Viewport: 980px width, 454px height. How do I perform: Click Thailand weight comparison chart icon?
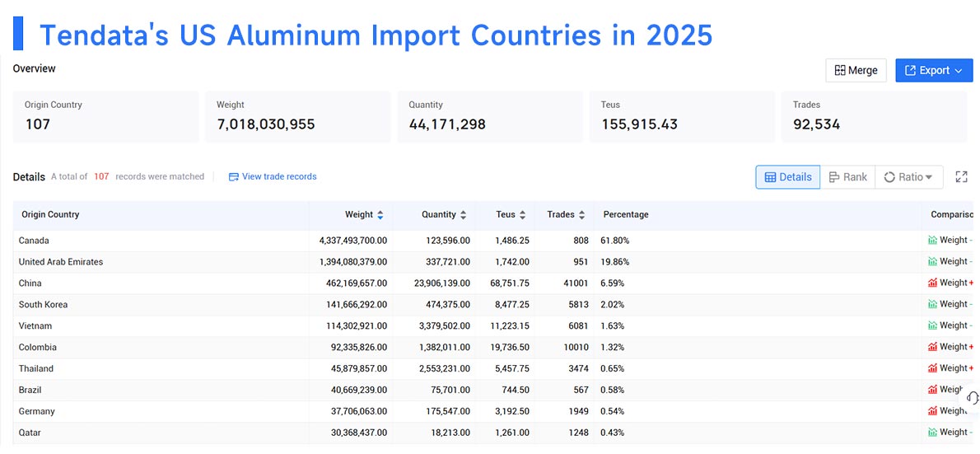tap(932, 367)
